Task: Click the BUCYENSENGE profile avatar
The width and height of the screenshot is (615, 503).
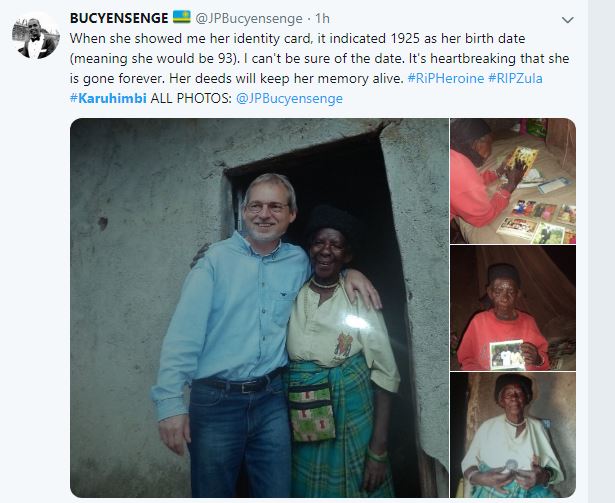Action: click(36, 36)
